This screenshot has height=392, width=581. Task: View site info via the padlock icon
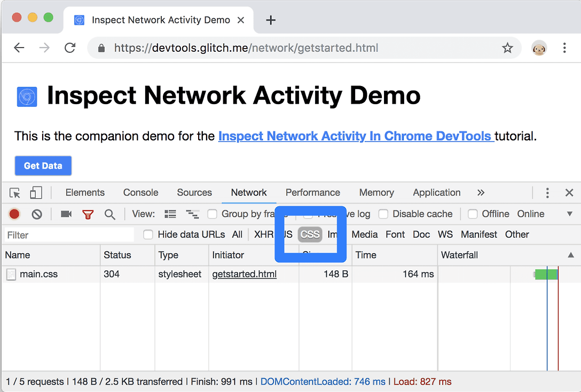(101, 48)
